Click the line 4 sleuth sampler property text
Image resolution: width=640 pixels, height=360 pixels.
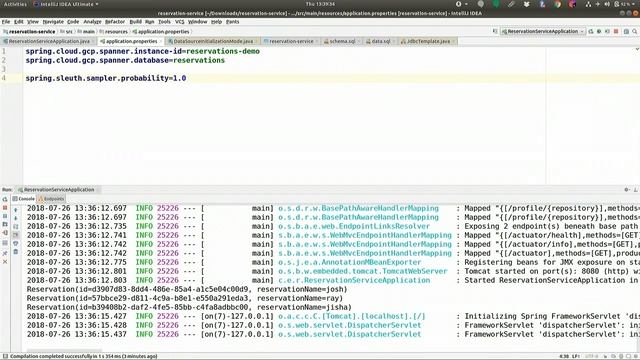[106, 78]
